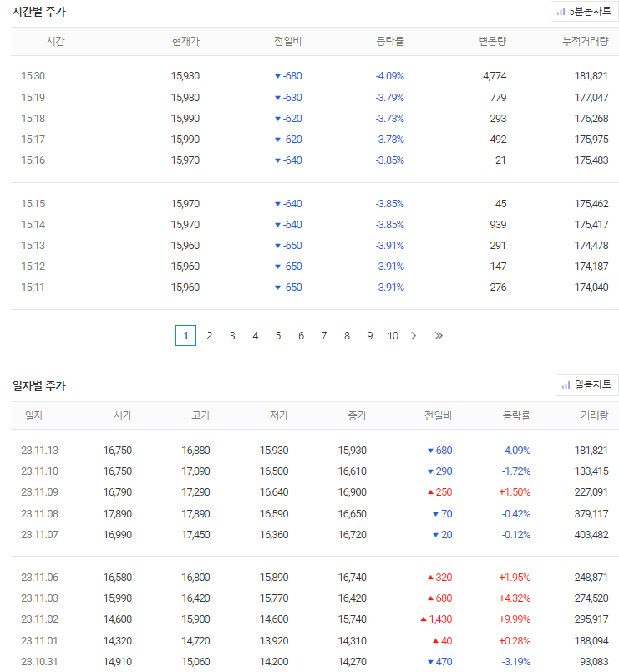Open the 일봉차트 chart button

pyautogui.click(x=587, y=385)
